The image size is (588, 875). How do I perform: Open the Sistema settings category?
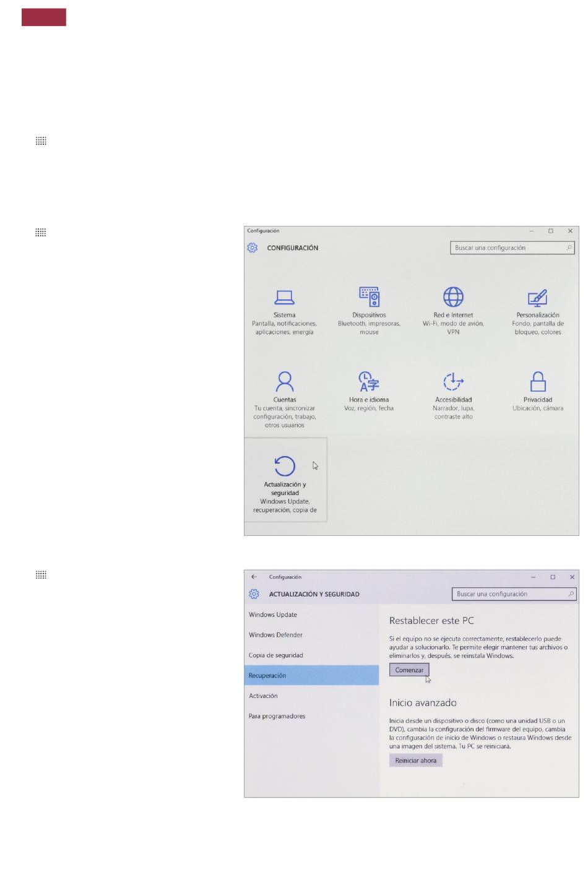[285, 311]
